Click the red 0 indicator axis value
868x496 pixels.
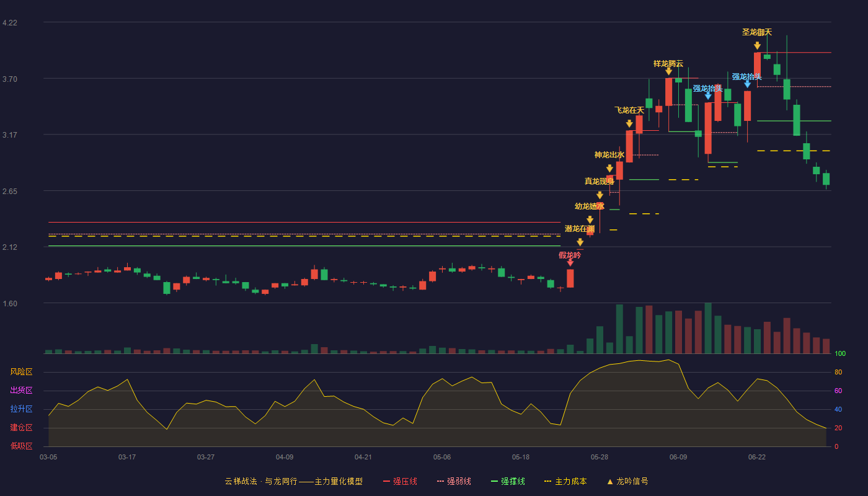pos(836,446)
